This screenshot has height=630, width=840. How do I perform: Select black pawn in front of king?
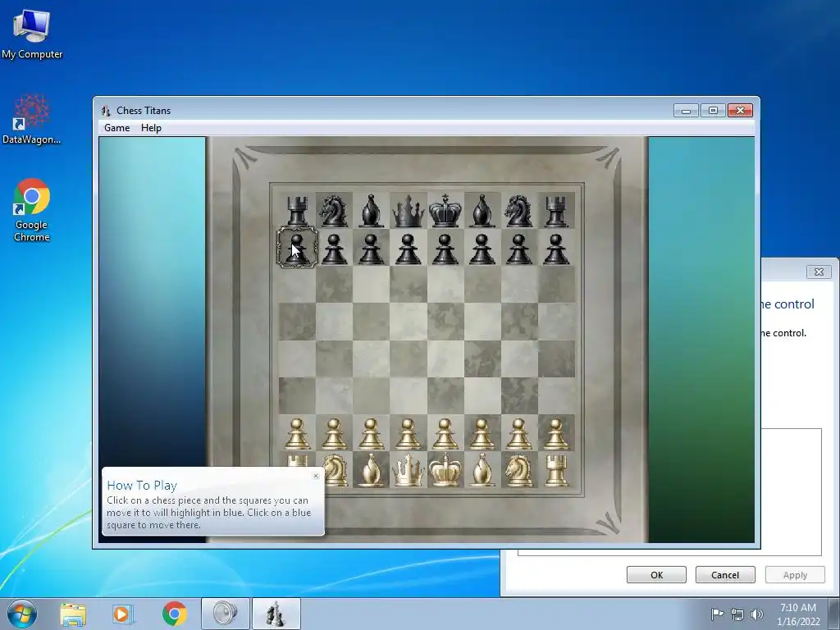[x=445, y=249]
